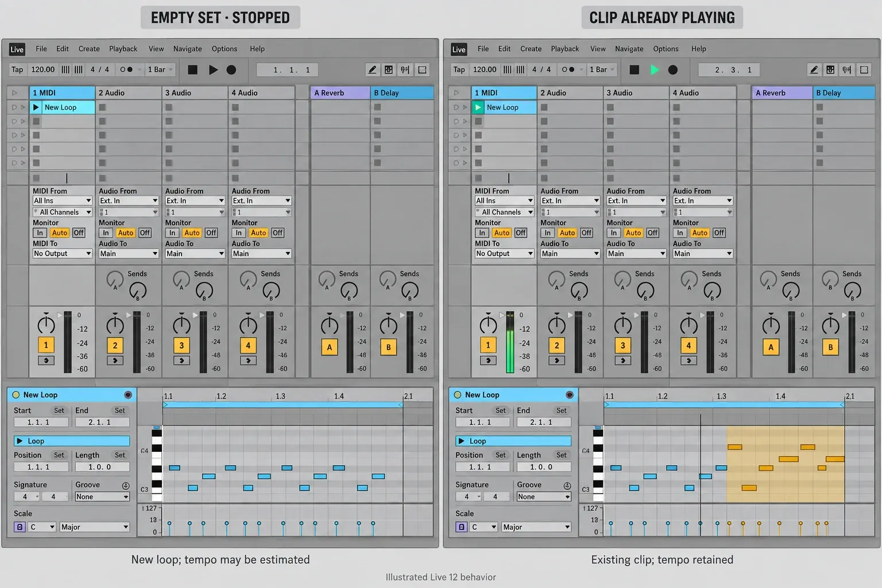Click the A Reverb Send B knob, right window
The image size is (882, 588).
(x=791, y=291)
